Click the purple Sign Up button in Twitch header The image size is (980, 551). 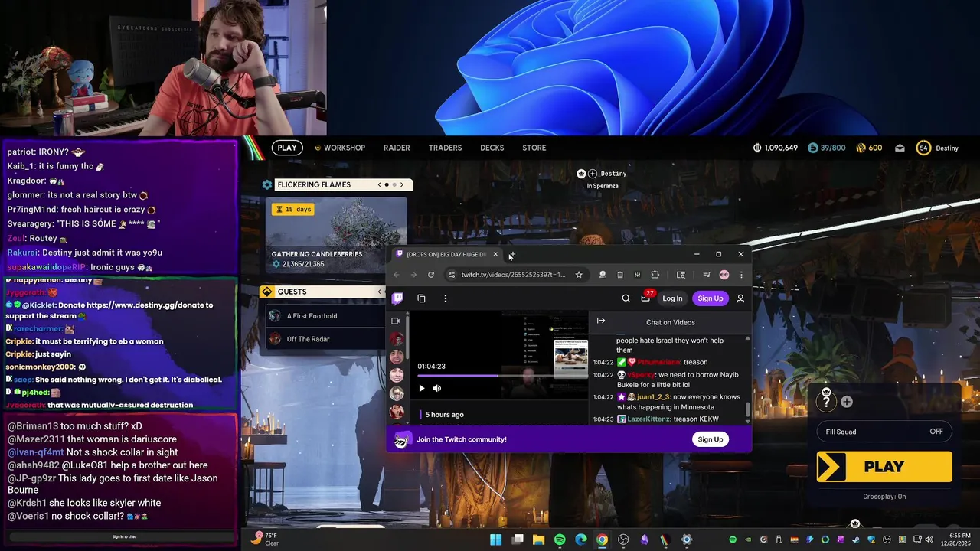(710, 298)
